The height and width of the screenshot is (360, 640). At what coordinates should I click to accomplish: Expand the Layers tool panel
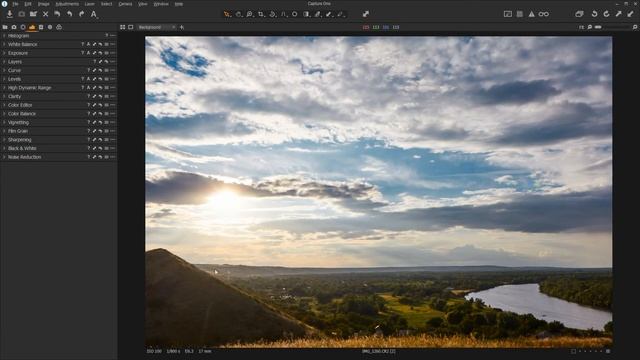(x=4, y=62)
